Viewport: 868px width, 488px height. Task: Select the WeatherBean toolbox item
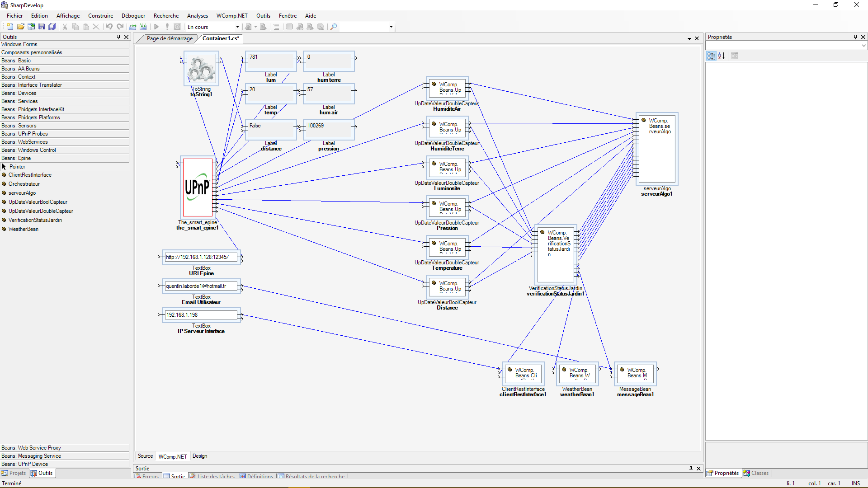(x=24, y=229)
